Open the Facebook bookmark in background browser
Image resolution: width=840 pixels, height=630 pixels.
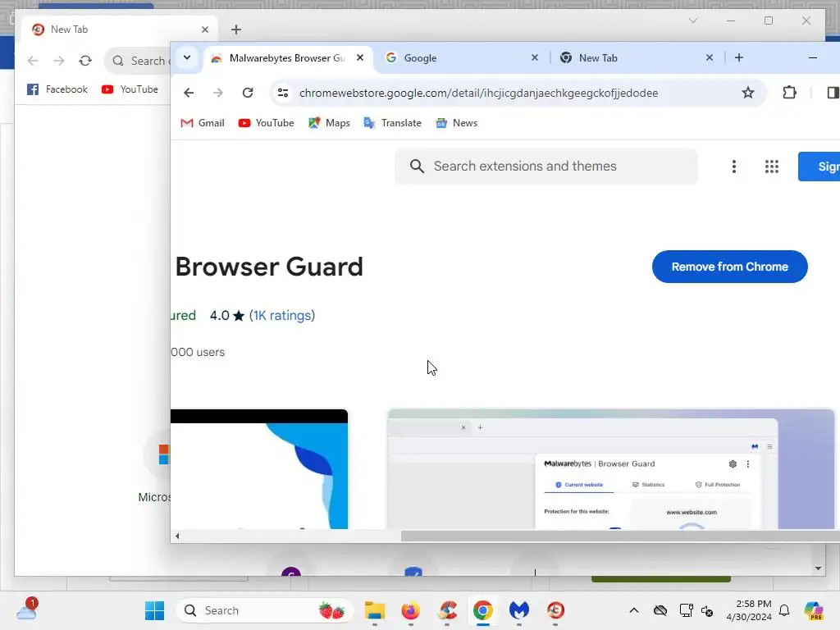point(57,89)
